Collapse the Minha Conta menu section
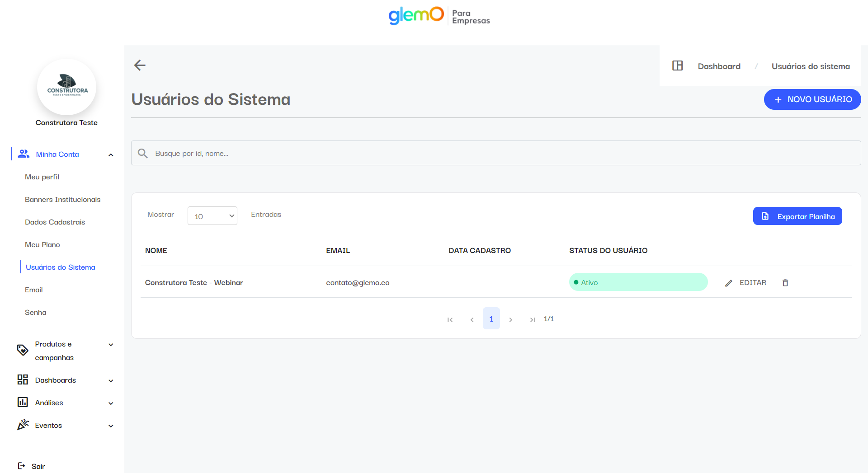The image size is (868, 473). coord(111,155)
